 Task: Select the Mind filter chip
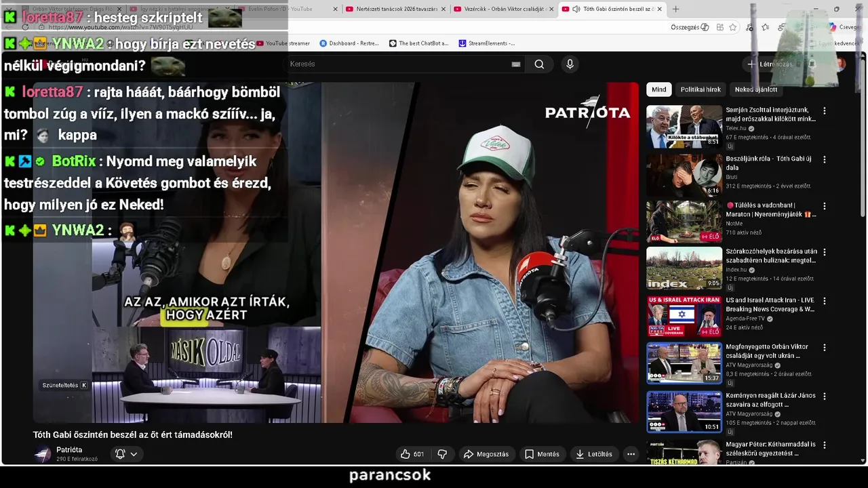coord(659,89)
